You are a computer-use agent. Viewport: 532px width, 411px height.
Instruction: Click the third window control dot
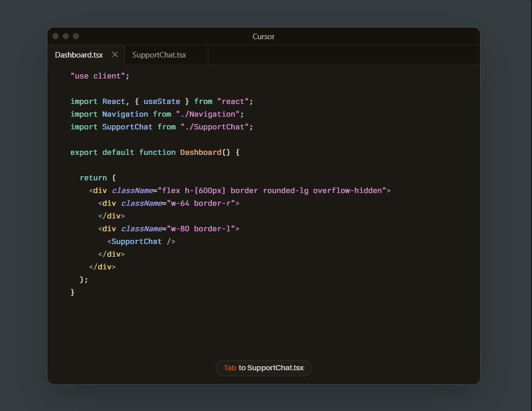point(76,36)
